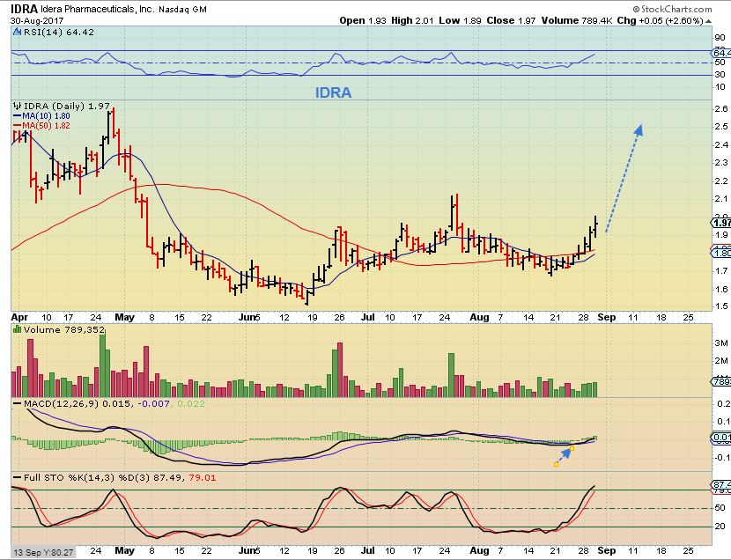
Task: Click the Low 1.89 value
Action: click(x=460, y=20)
